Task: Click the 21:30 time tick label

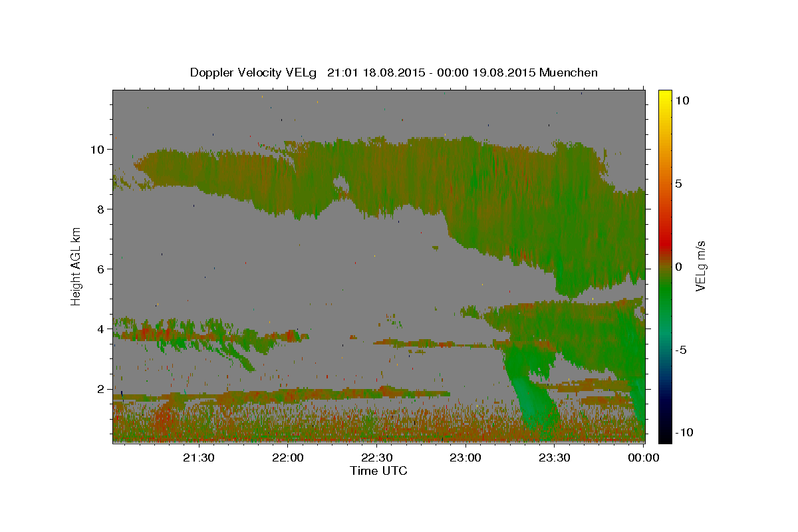Action: [199, 458]
